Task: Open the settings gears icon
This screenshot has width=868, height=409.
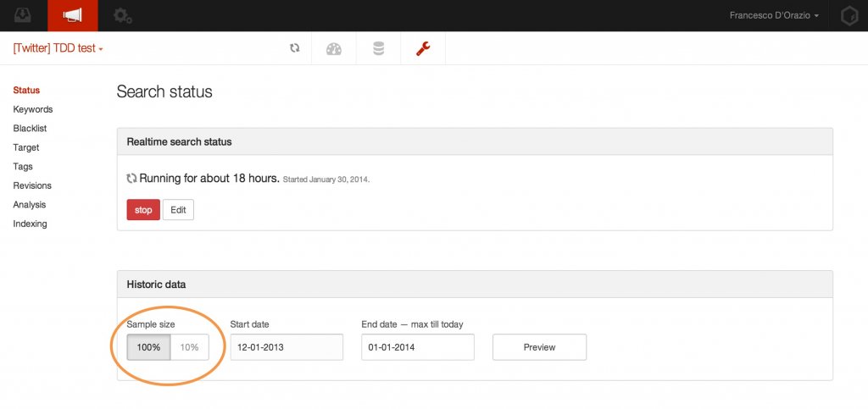Action: click(x=123, y=15)
